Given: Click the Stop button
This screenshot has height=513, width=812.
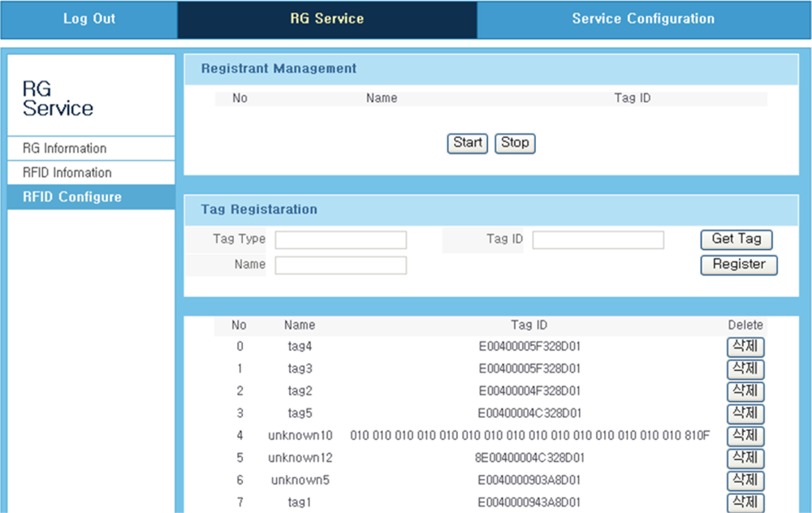Looking at the screenshot, I should coord(516,144).
